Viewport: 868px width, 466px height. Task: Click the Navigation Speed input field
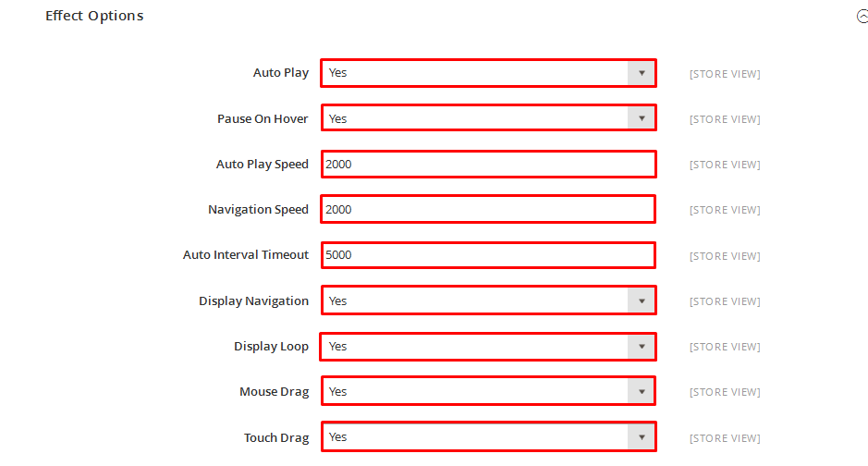488,209
